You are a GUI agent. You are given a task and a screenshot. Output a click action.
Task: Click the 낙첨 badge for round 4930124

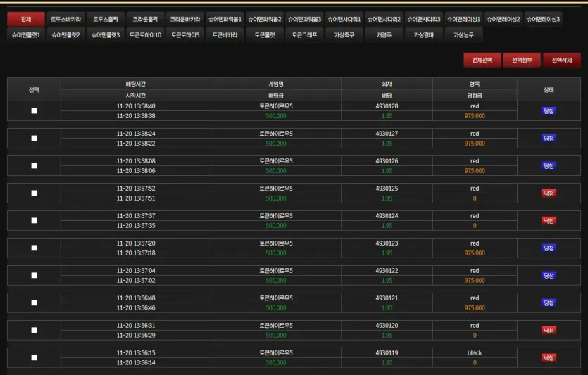tap(549, 221)
